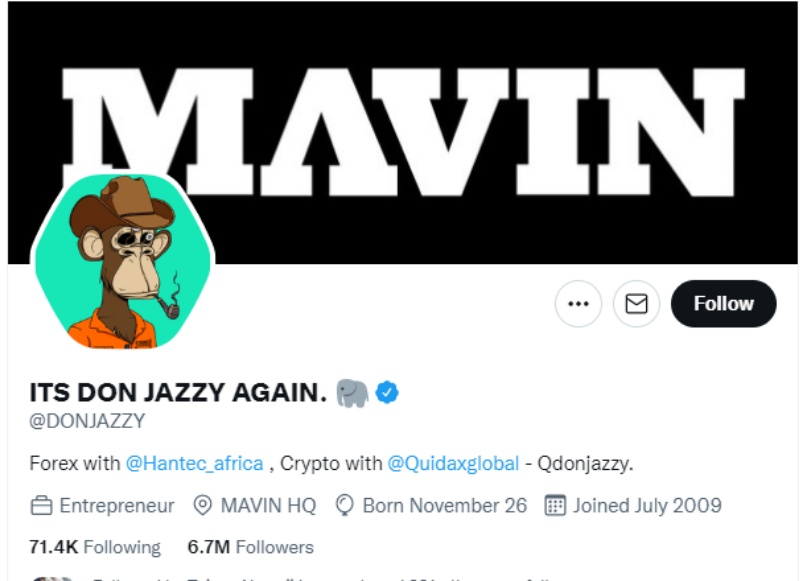Click the briefcase icon next to Entrepreneur
803x581 pixels.
[x=41, y=505]
